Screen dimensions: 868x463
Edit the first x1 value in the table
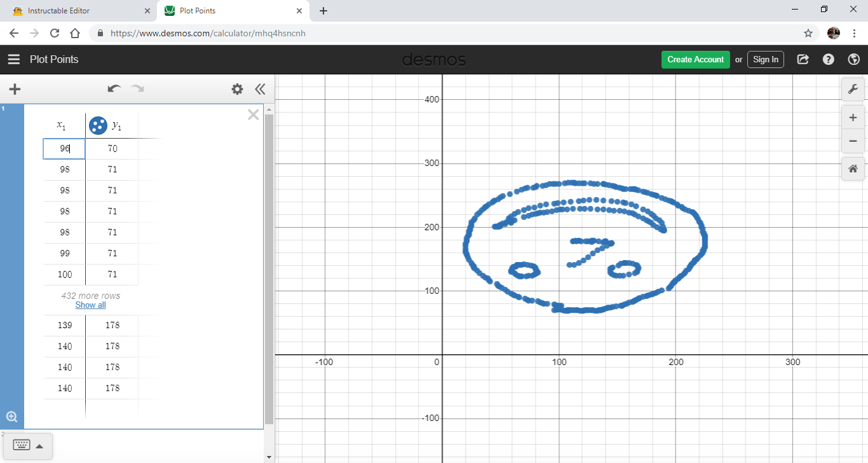(x=64, y=148)
